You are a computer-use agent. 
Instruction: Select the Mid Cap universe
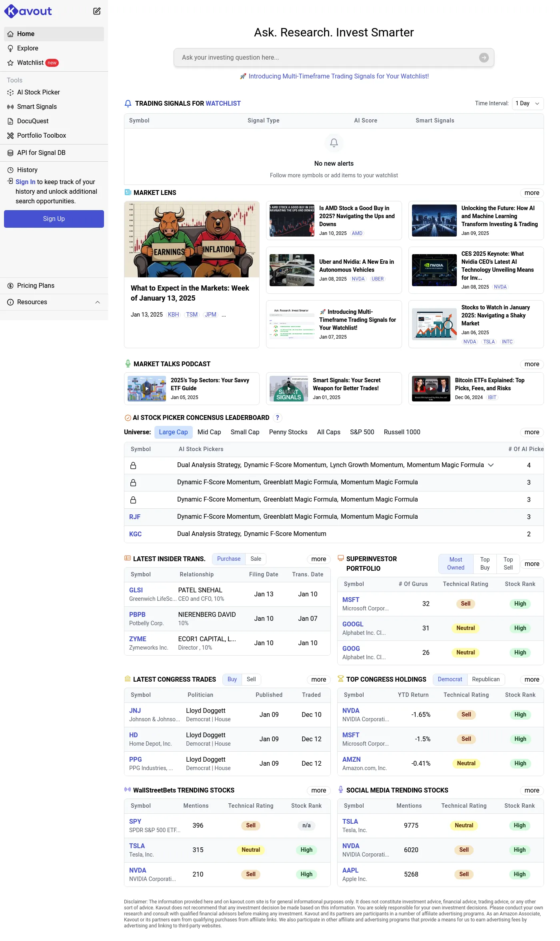click(209, 432)
